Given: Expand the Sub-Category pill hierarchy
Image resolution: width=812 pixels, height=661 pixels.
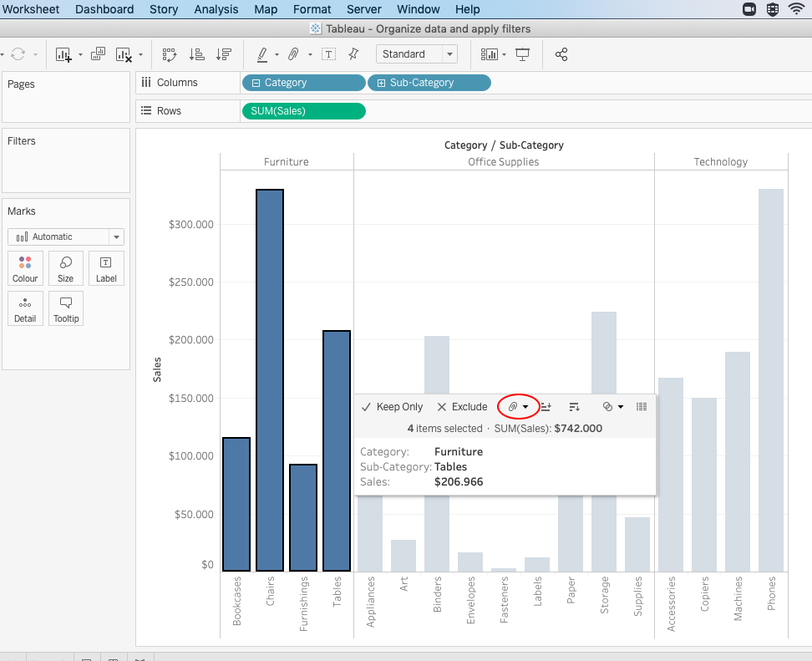Looking at the screenshot, I should click(381, 83).
